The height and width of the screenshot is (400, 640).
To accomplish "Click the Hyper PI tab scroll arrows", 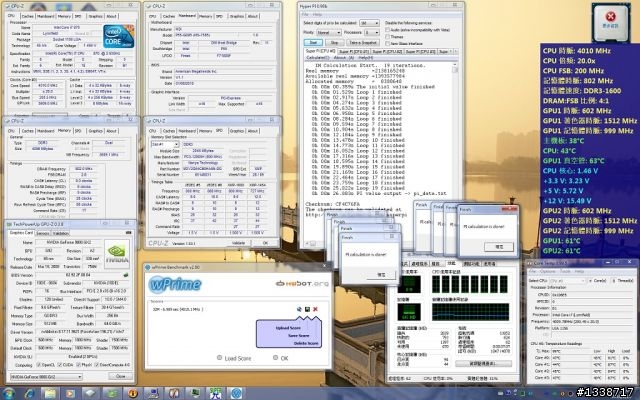I will coord(453,51).
